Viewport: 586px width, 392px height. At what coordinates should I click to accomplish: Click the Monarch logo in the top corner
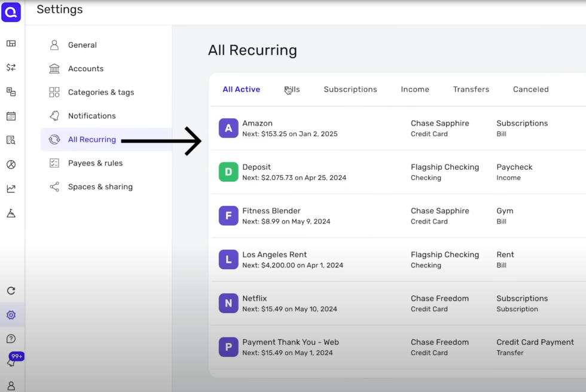11,12
